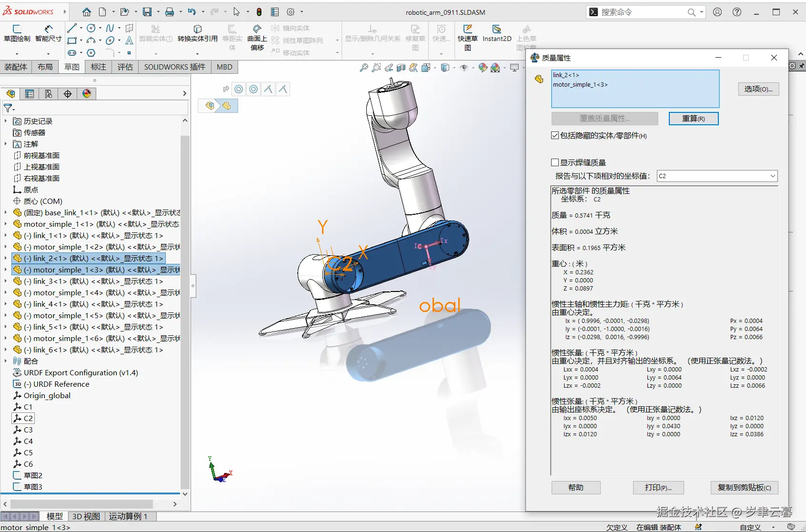
Task: Switch to the Evaluate (评估) tab
Action: [125, 67]
